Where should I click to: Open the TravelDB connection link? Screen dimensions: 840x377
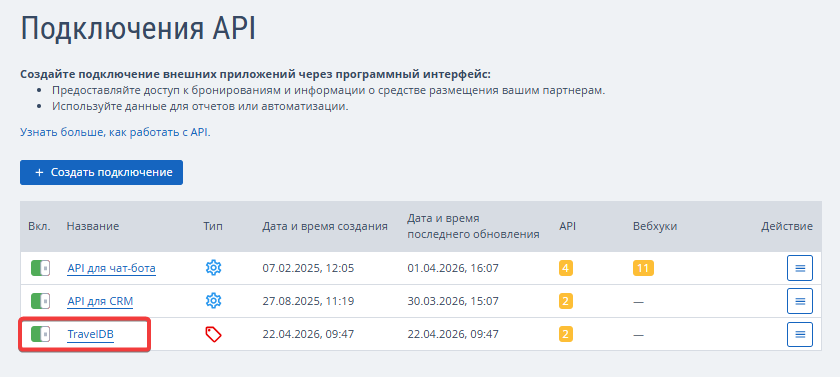click(x=91, y=335)
